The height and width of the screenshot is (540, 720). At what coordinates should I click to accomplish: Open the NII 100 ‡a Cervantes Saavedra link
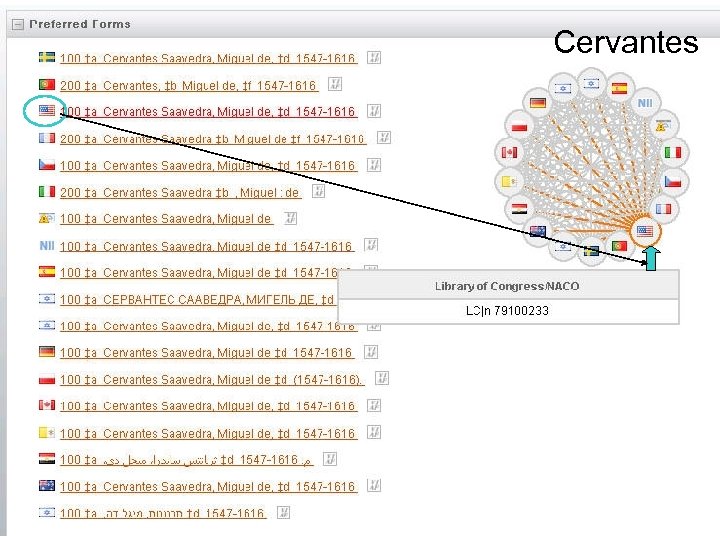tap(207, 247)
